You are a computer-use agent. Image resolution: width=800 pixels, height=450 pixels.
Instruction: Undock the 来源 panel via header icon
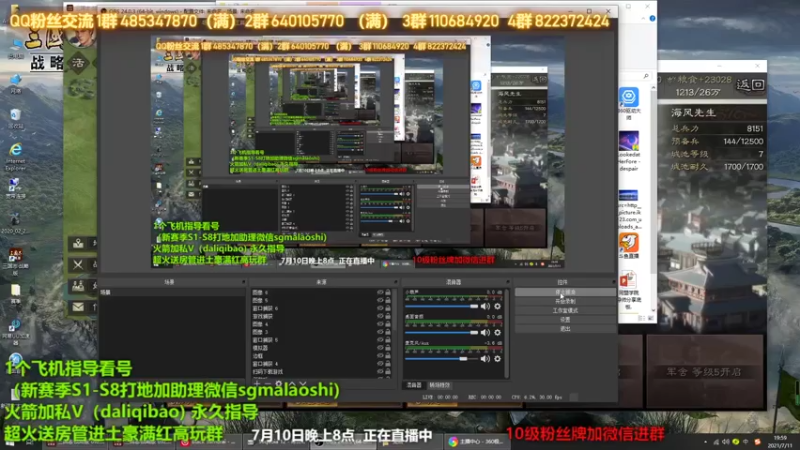tap(395, 282)
